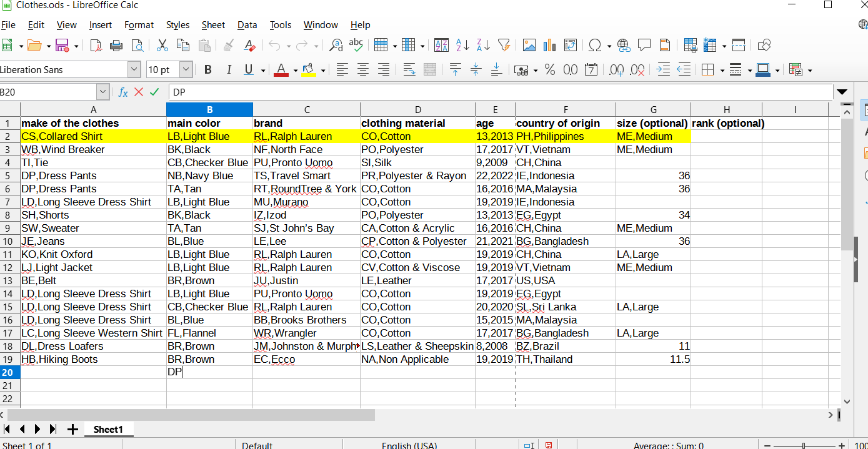Insert an image

click(529, 45)
